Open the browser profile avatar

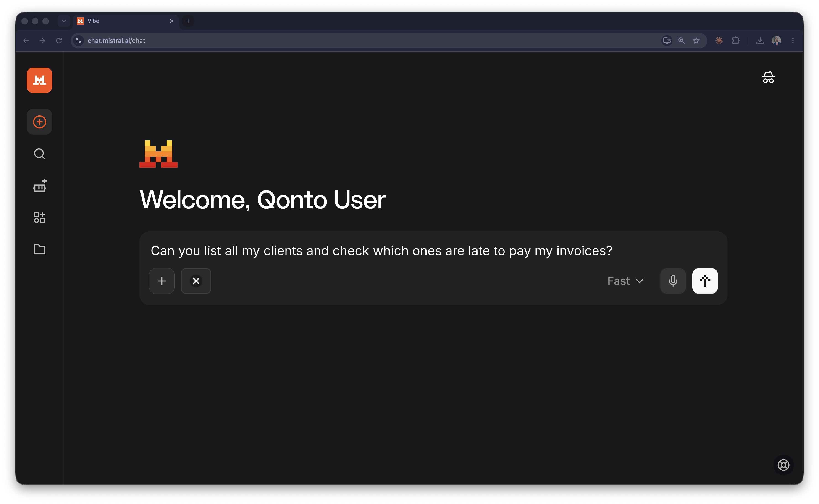tap(776, 41)
